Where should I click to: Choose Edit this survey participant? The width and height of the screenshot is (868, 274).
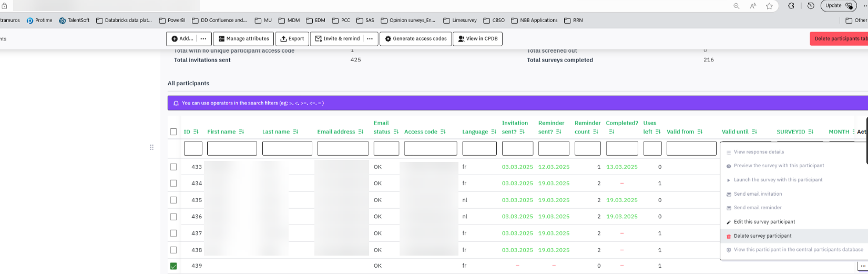coord(764,222)
